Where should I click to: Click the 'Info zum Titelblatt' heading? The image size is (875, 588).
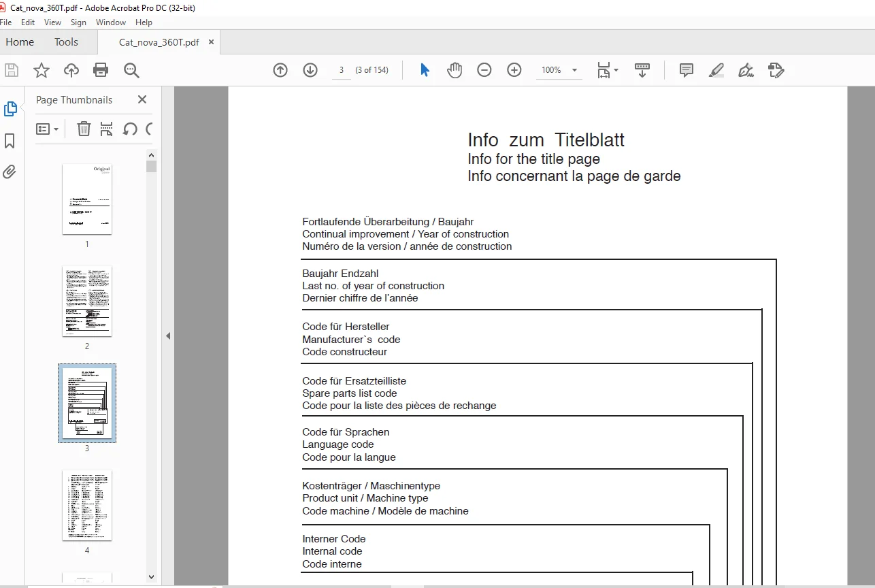(x=546, y=140)
